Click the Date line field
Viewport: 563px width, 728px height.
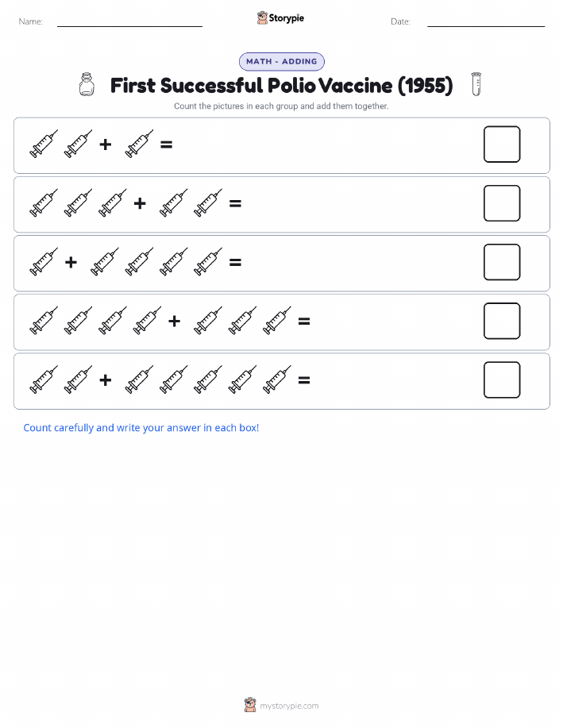pyautogui.click(x=486, y=21)
